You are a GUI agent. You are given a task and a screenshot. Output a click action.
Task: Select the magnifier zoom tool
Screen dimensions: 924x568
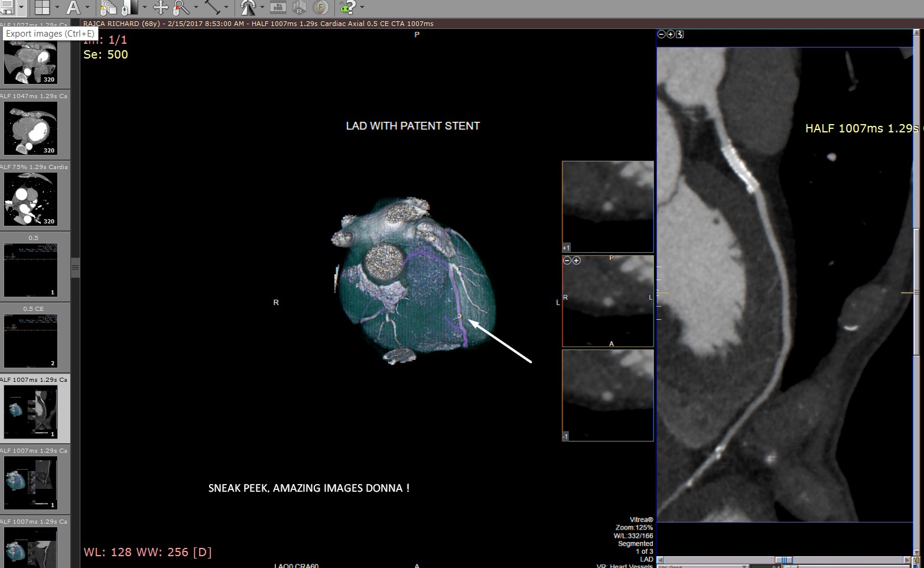click(181, 7)
